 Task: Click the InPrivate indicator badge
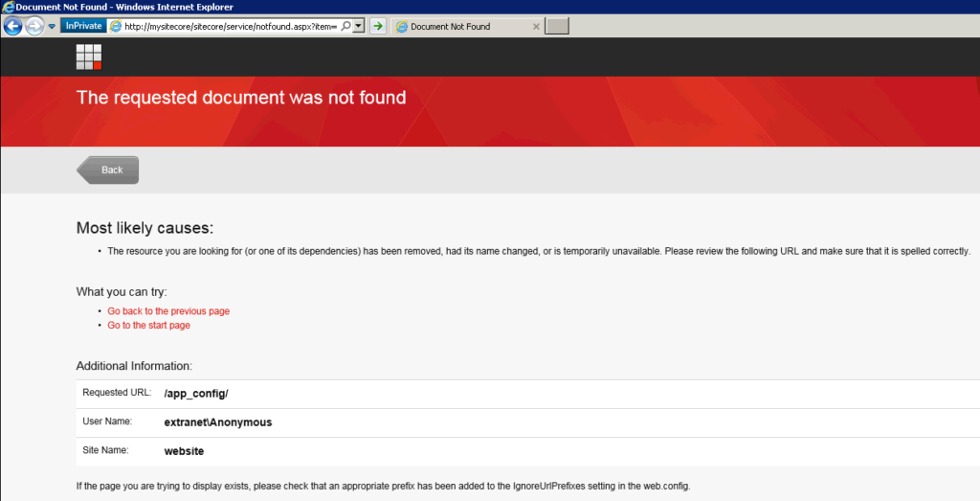83,26
